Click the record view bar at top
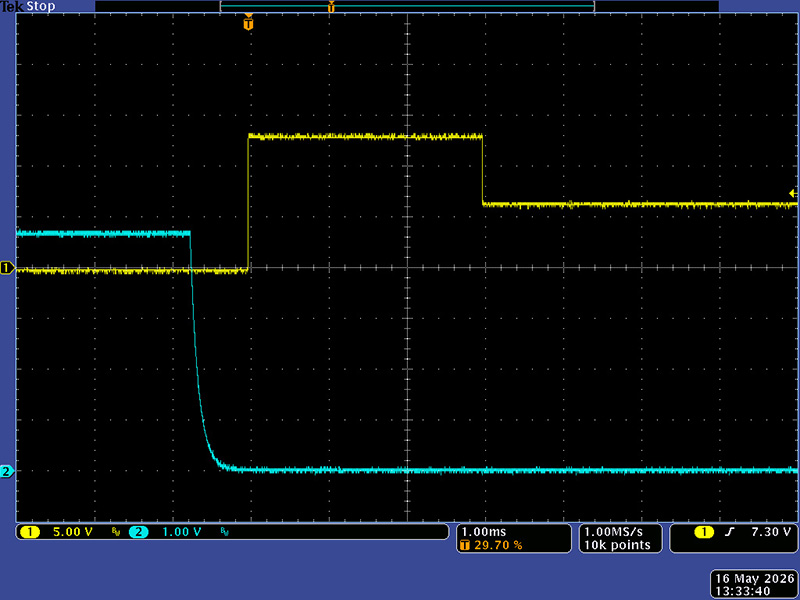Image resolution: width=800 pixels, height=600 pixels. (407, 6)
